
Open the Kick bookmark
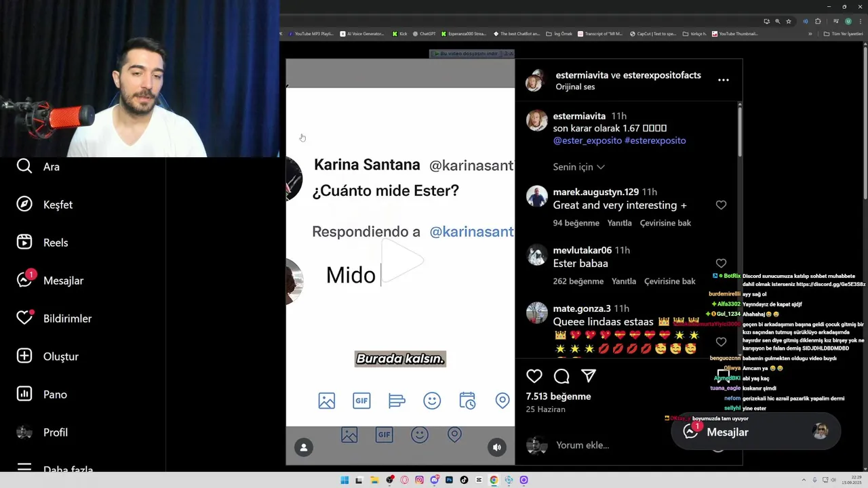click(x=399, y=34)
